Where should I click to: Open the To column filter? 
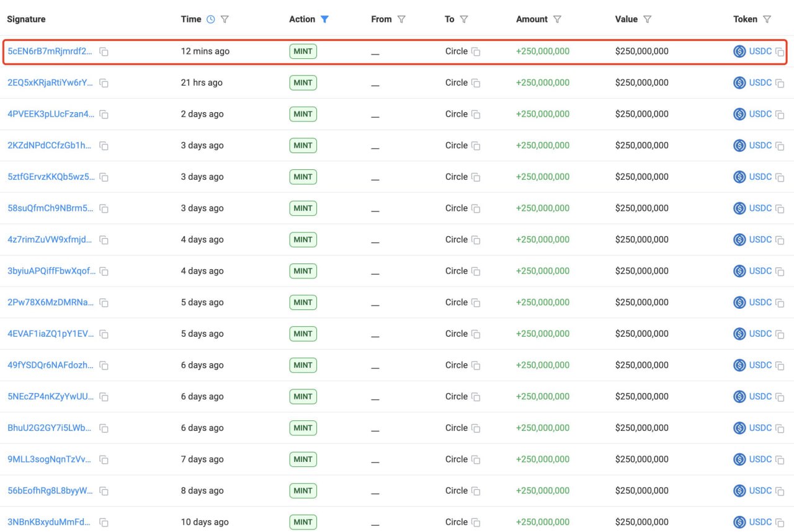pyautogui.click(x=464, y=19)
